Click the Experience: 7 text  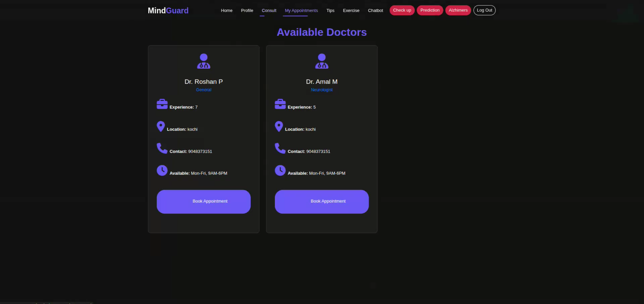click(184, 107)
